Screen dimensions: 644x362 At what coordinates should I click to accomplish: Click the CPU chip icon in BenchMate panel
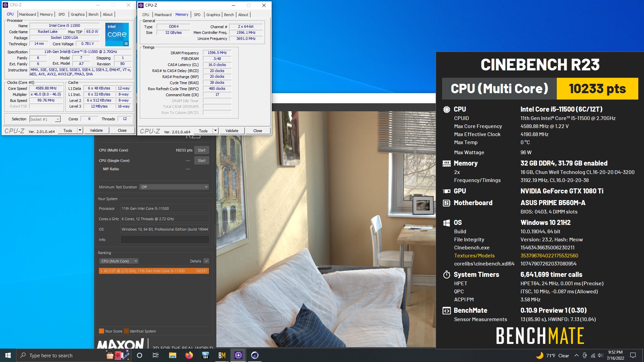(x=446, y=109)
